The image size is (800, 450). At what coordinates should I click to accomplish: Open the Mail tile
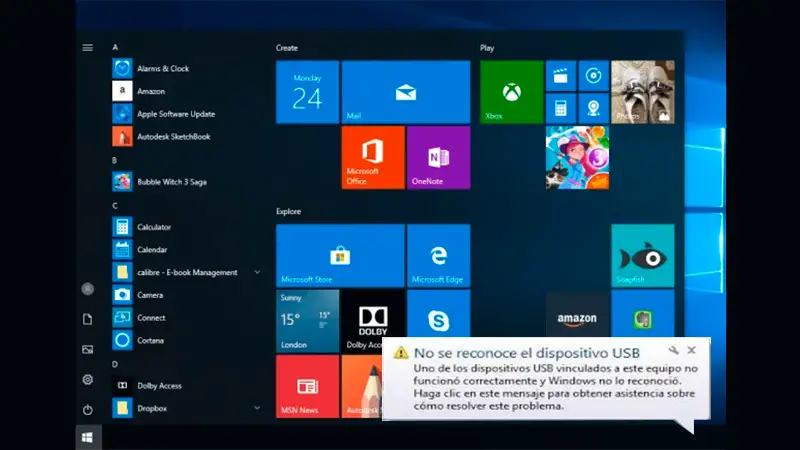[406, 92]
